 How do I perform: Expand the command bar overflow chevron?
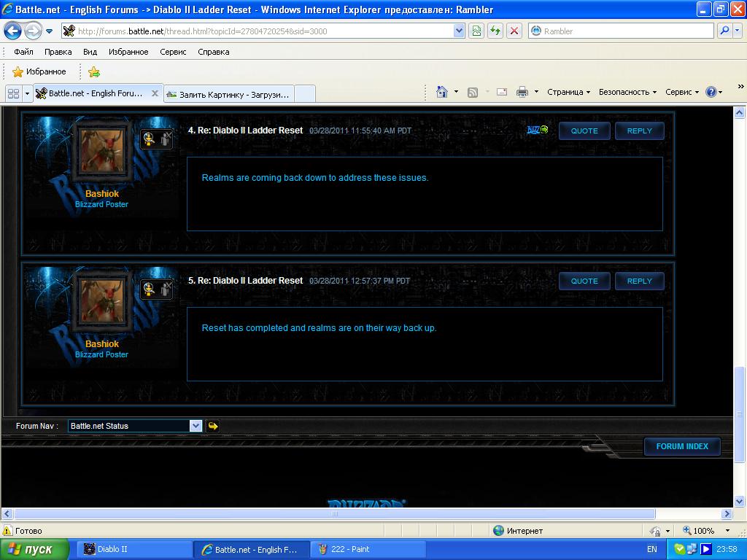(741, 87)
